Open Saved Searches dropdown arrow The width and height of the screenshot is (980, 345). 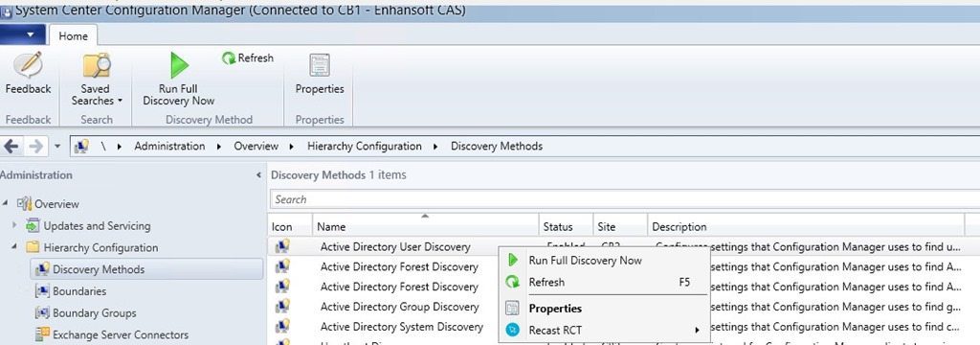[120, 101]
